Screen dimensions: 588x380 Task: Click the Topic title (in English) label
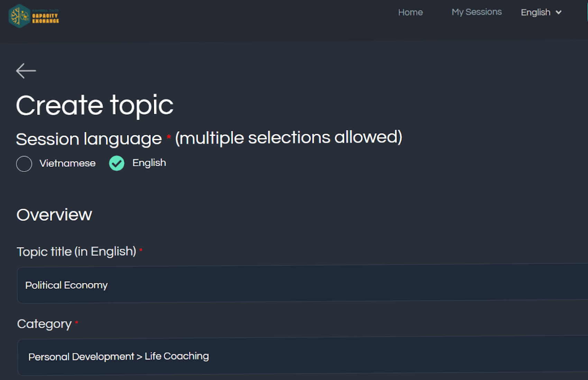click(x=76, y=251)
